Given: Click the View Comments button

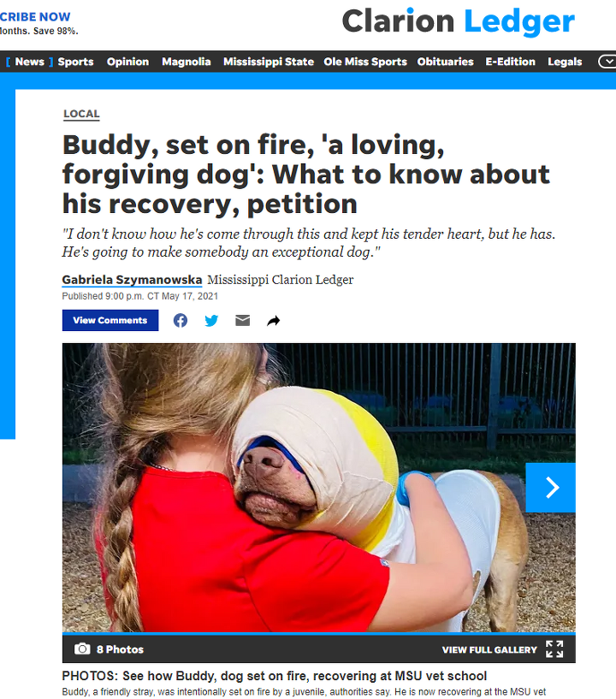Looking at the screenshot, I should 110,320.
